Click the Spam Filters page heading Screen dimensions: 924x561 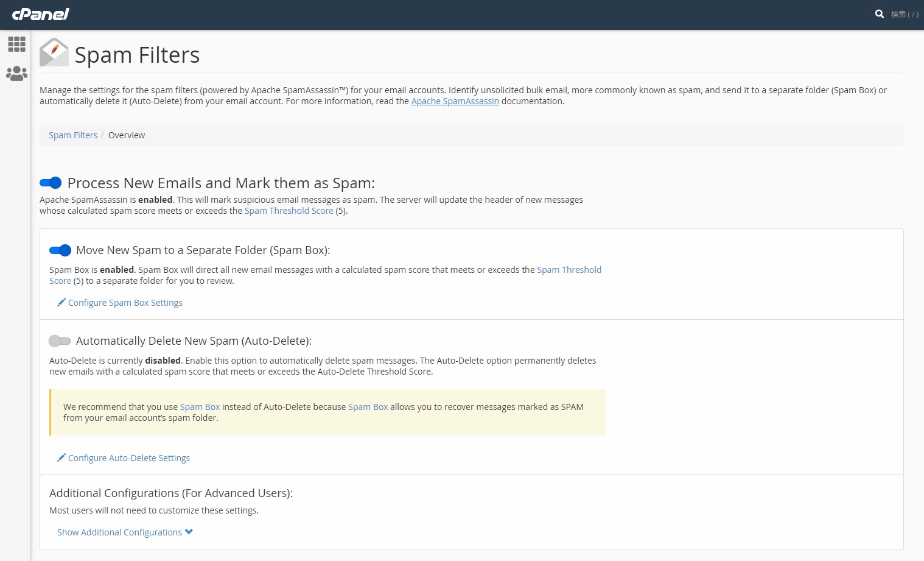[137, 55]
